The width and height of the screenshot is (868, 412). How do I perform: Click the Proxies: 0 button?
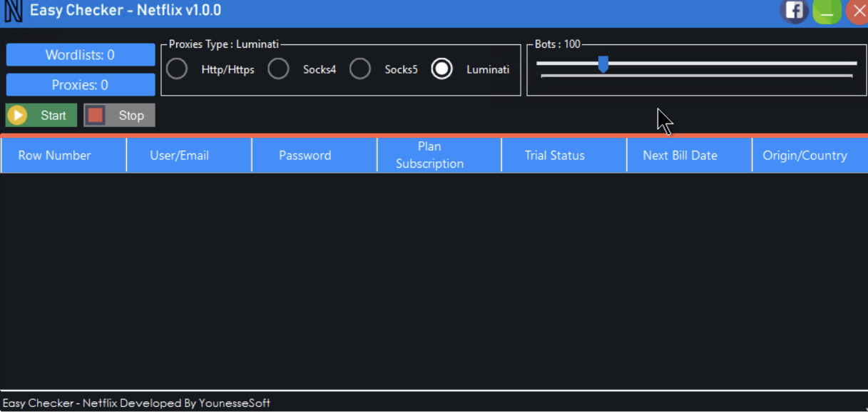point(81,85)
